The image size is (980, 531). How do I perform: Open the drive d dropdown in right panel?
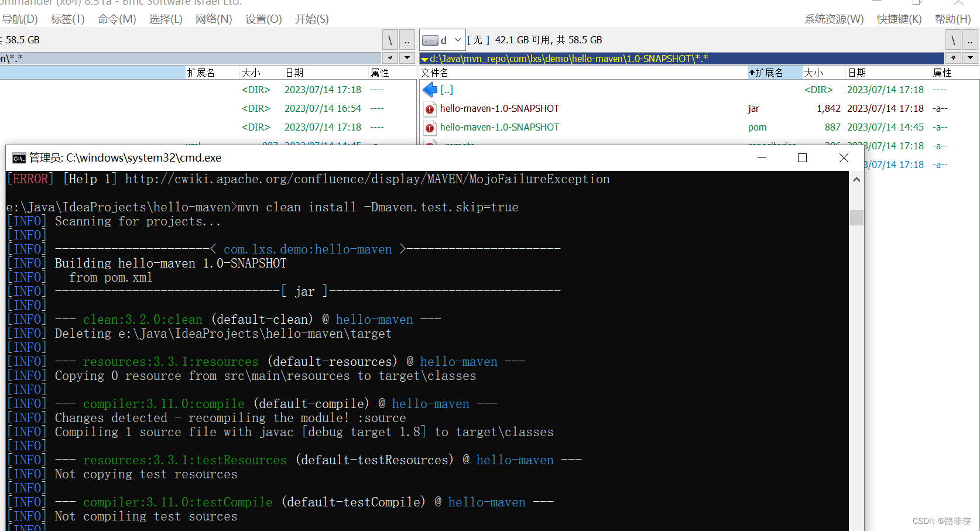(443, 40)
